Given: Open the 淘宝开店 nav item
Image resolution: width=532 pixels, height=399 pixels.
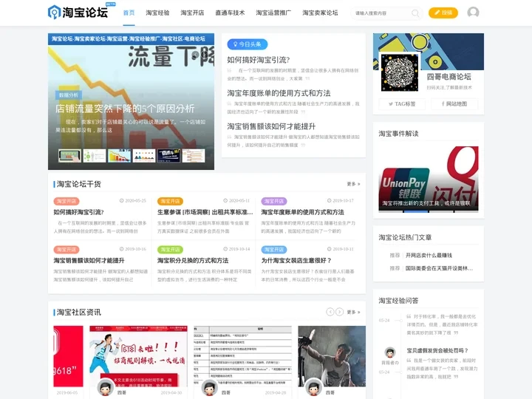Looking at the screenshot, I should pos(192,13).
